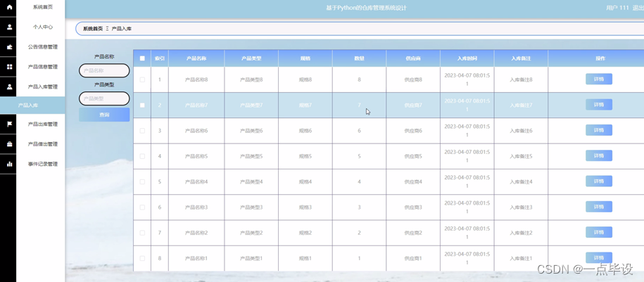Open 详情 for row 产品名称5

point(599,155)
